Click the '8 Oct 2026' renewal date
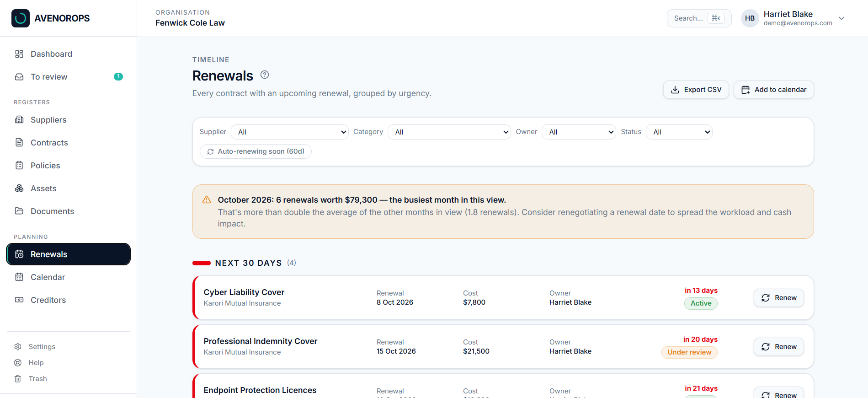The image size is (868, 398). click(395, 302)
